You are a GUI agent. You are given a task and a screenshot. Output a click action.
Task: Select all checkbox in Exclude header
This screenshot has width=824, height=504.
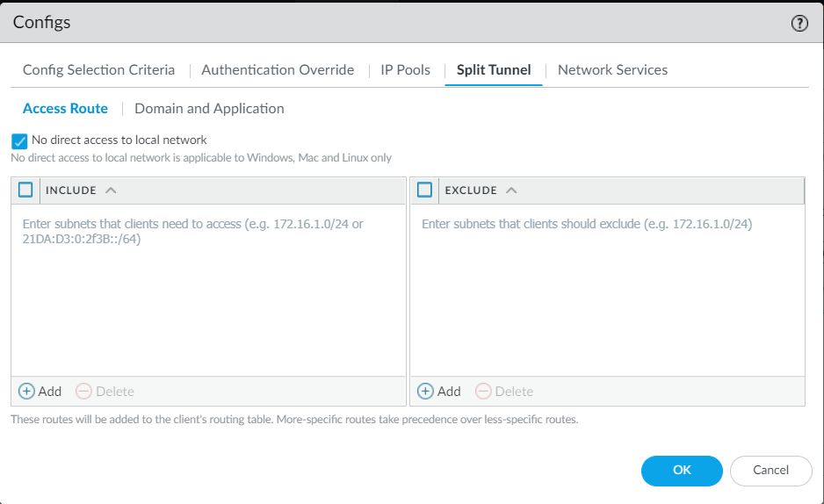[x=425, y=190]
